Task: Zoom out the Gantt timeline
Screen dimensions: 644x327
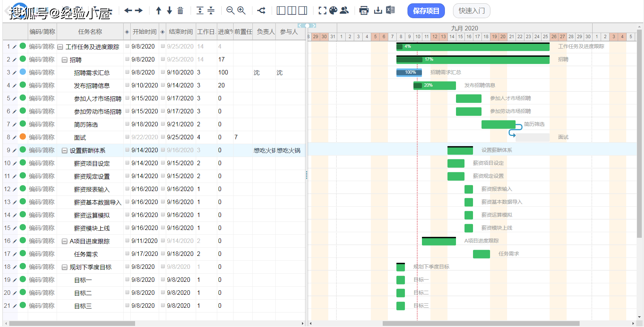Action: pos(230,11)
